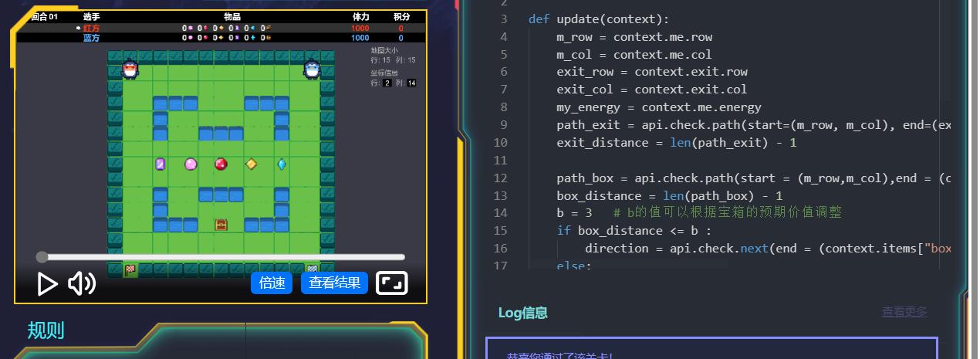Screen dimensions: 980x359
Task: Click the 查看结果 button
Action: point(334,283)
